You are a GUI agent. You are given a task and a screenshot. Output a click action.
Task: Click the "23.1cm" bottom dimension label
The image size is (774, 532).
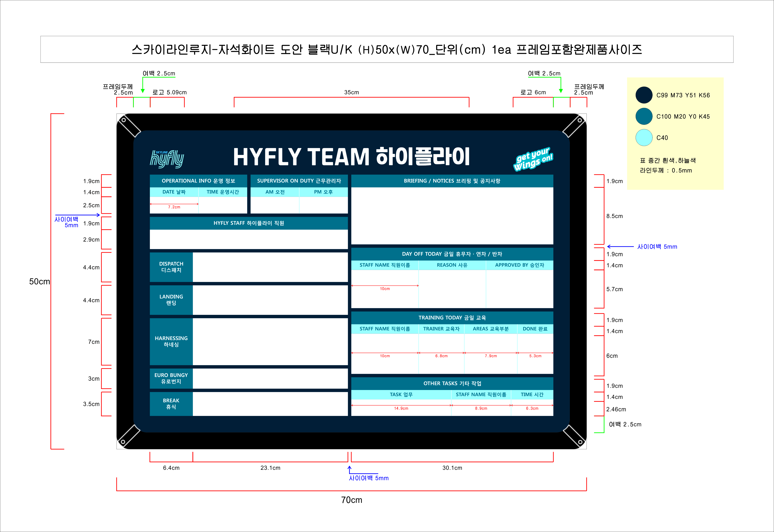click(x=271, y=468)
